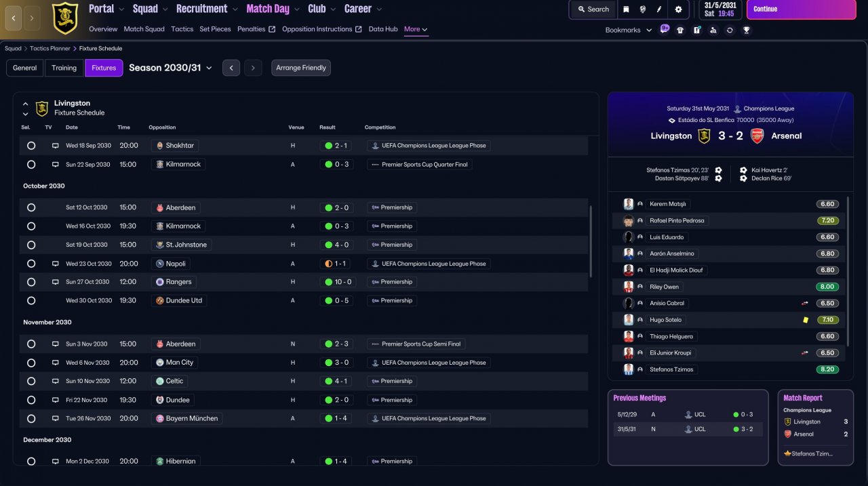868x486 pixels.
Task: Open the 9+ messages inbox icon
Action: 665,30
